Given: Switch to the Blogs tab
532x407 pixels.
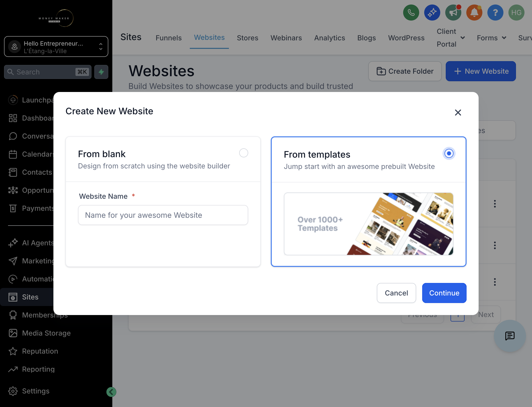Looking at the screenshot, I should 366,38.
